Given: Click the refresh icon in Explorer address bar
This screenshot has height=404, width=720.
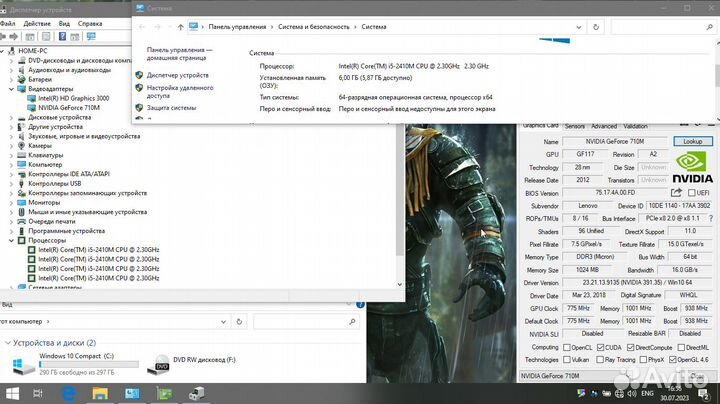Looking at the screenshot, I should point(239,322).
